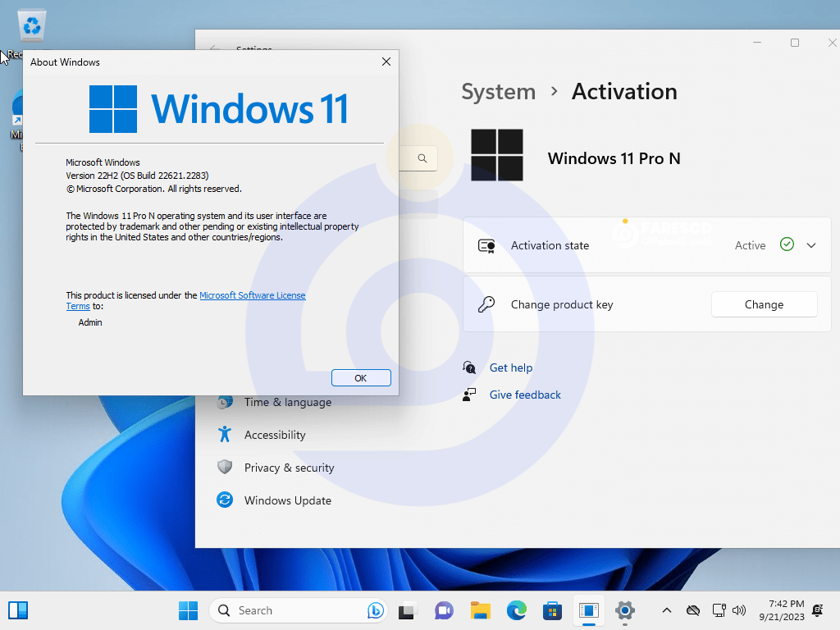Click the Windows Update sync icon

pyautogui.click(x=225, y=500)
